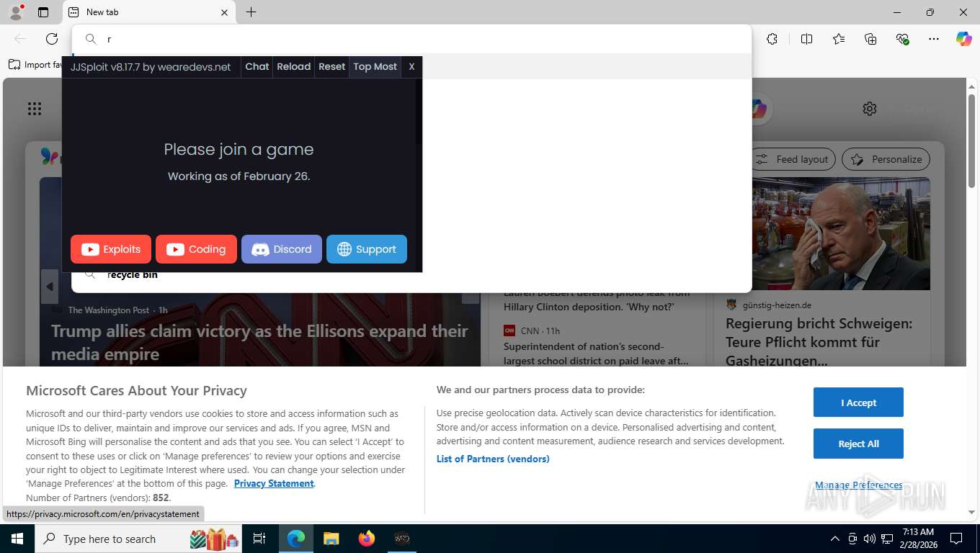The width and height of the screenshot is (980, 553).
Task: Open Firefox taskbar icon
Action: (367, 539)
